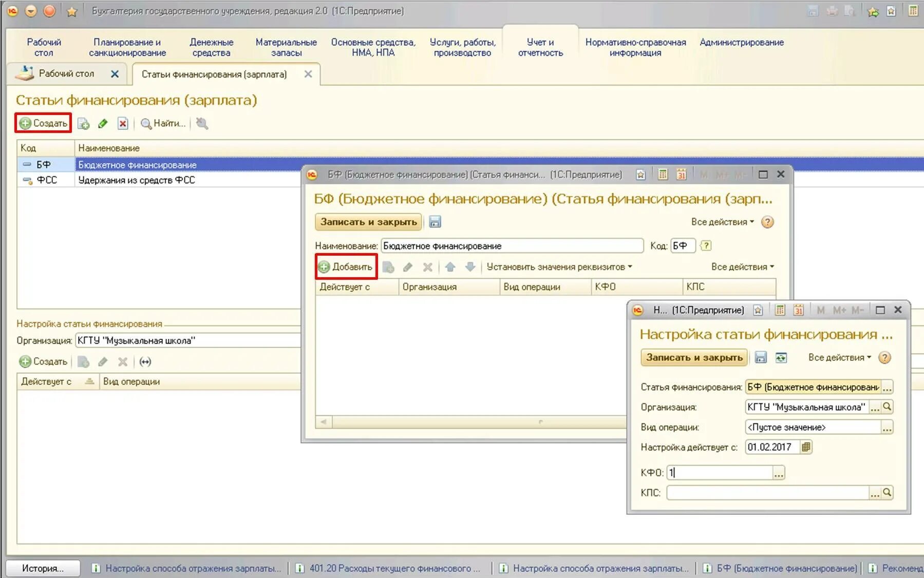Click the КПС input field

click(768, 493)
